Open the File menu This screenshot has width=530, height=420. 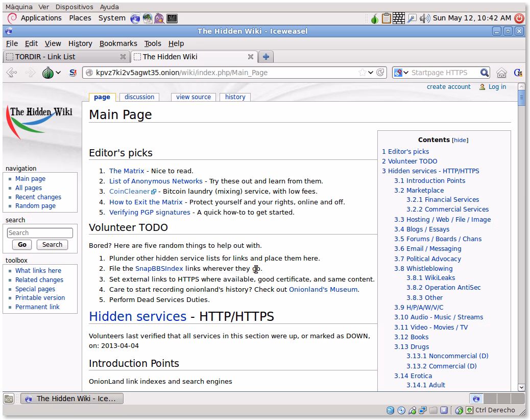tap(12, 43)
